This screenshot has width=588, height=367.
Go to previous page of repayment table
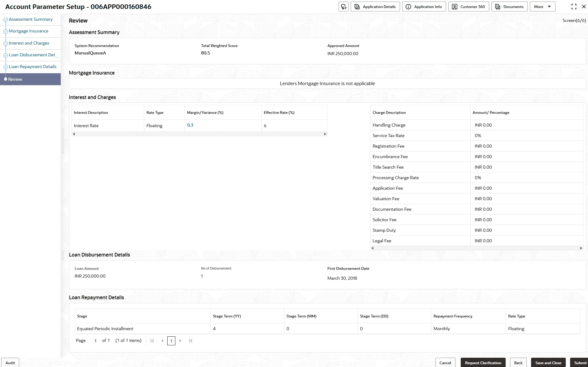[162, 341]
